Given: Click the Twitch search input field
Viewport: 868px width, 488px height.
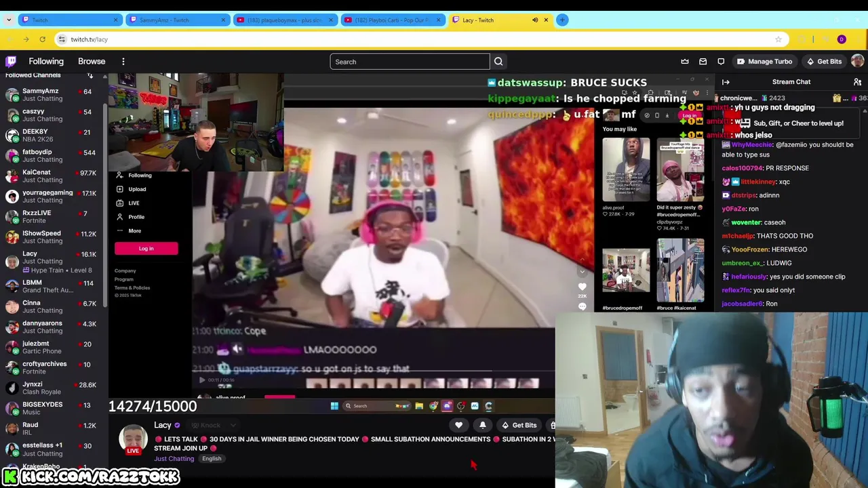Looking at the screenshot, I should click(x=410, y=62).
